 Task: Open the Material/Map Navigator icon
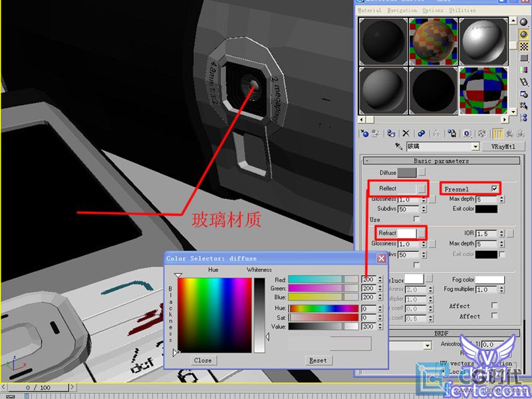[x=524, y=118]
